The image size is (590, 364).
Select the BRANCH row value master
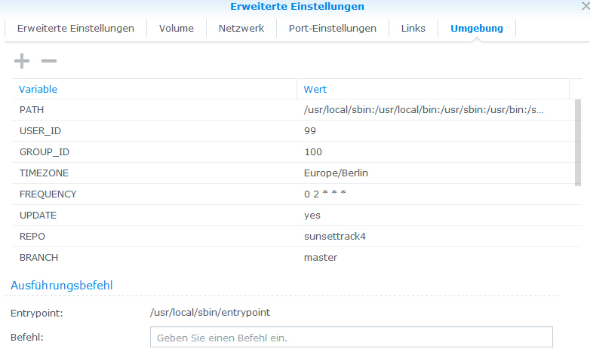coord(321,258)
